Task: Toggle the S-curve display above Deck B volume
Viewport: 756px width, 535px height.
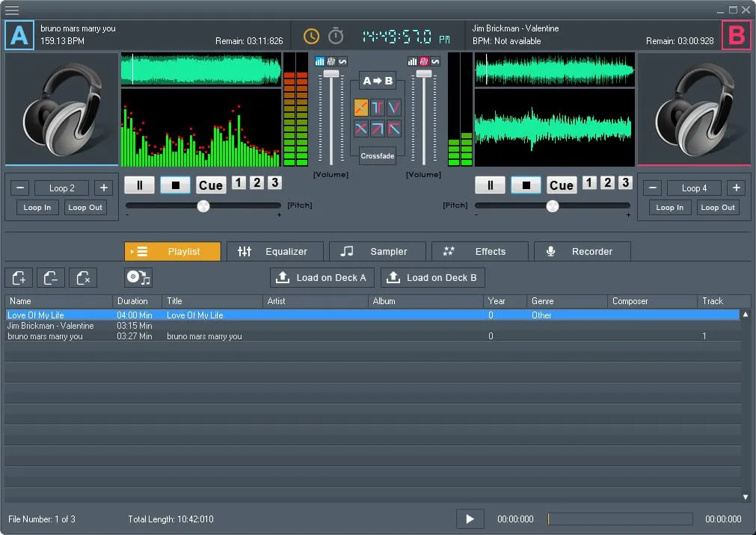Action: [x=434, y=61]
